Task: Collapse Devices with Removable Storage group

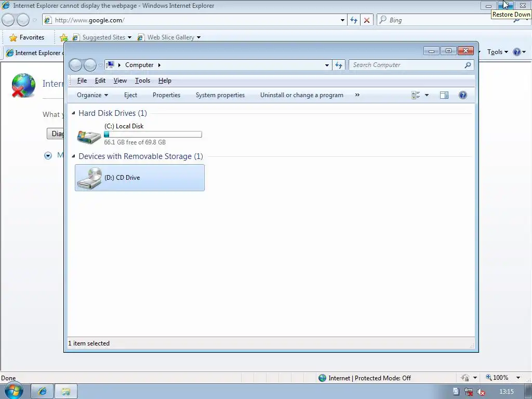Action: click(x=73, y=156)
